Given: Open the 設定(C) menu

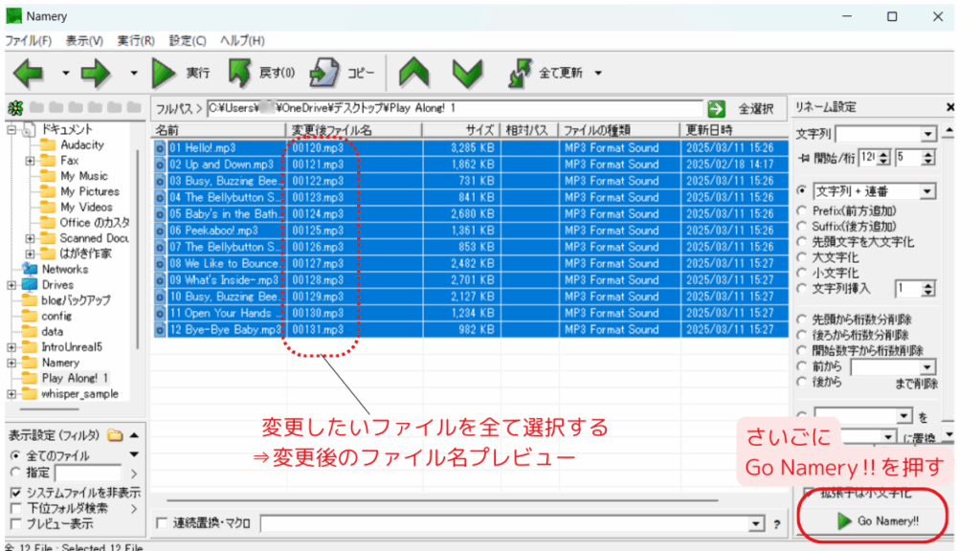Looking at the screenshot, I should click(x=188, y=41).
